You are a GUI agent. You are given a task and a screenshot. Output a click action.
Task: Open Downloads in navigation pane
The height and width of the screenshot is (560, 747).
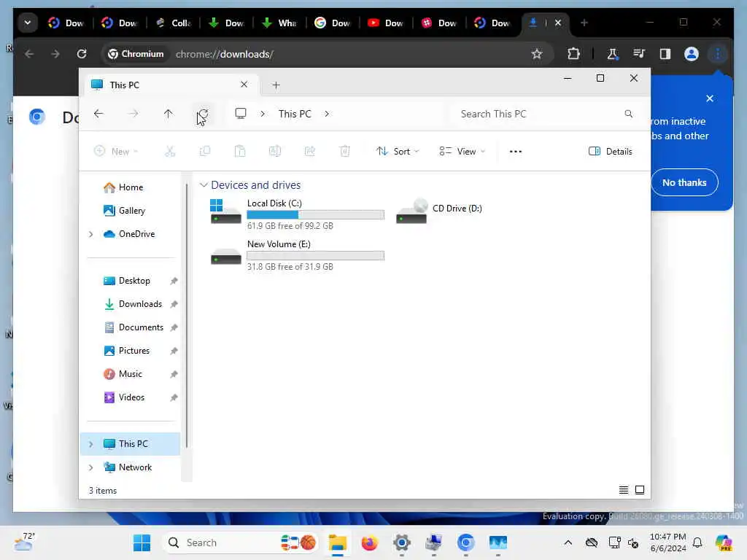pyautogui.click(x=140, y=304)
